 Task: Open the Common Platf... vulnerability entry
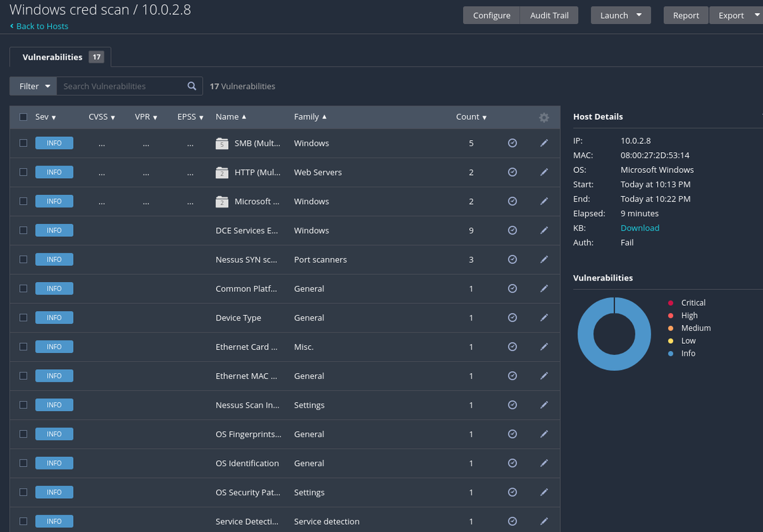[x=246, y=289]
